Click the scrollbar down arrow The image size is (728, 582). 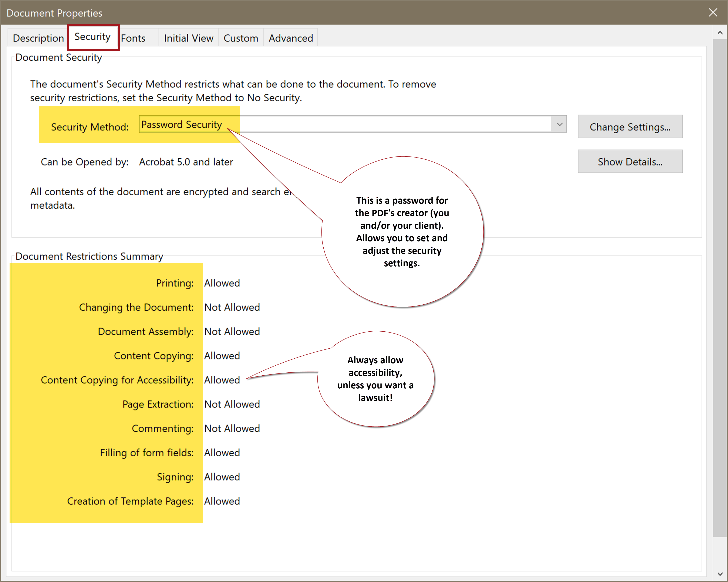pyautogui.click(x=720, y=574)
